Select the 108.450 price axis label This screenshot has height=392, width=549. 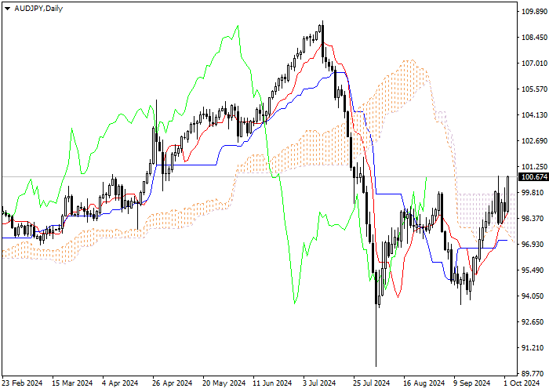point(534,38)
